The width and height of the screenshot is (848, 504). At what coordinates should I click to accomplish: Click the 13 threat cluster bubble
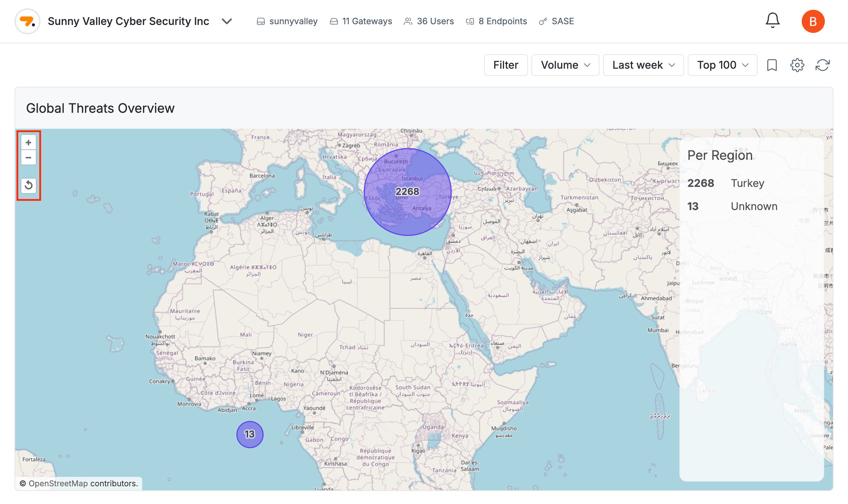coord(250,434)
